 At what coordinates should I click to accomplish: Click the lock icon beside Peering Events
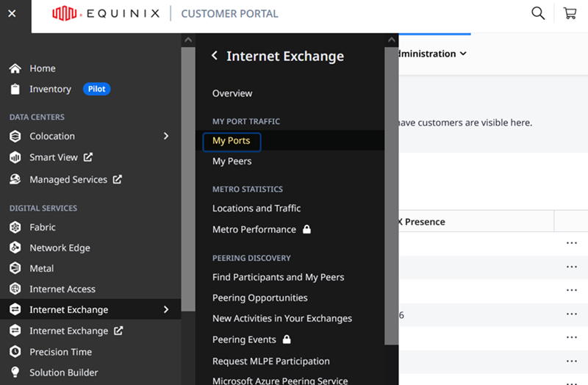287,339
